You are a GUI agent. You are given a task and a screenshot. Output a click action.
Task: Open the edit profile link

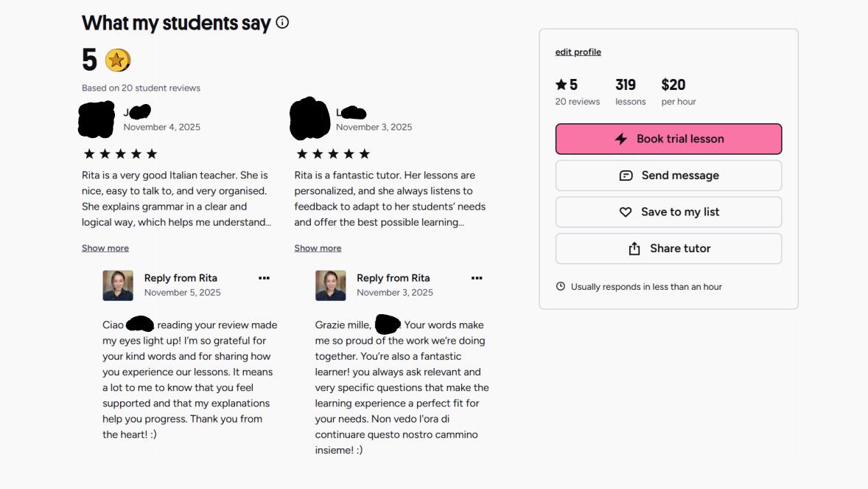click(x=578, y=52)
